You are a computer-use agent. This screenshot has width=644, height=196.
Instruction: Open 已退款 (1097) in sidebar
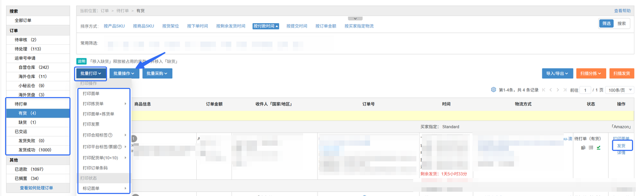pos(38,169)
